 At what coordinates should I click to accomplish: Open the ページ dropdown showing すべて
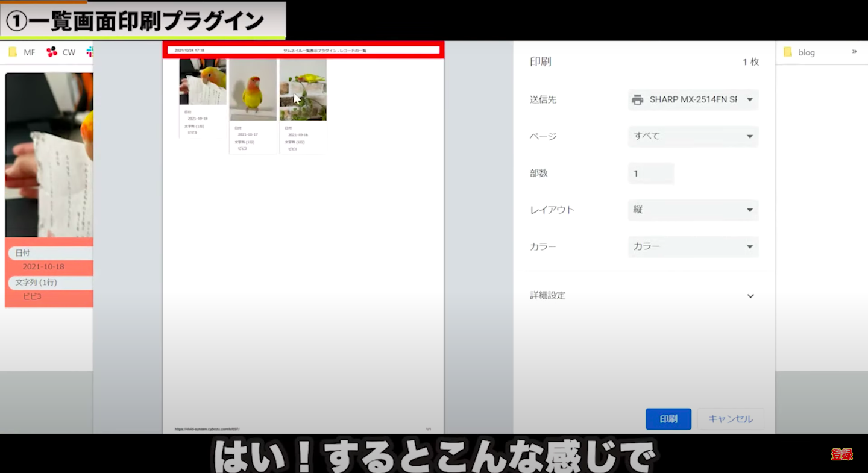pyautogui.click(x=693, y=137)
